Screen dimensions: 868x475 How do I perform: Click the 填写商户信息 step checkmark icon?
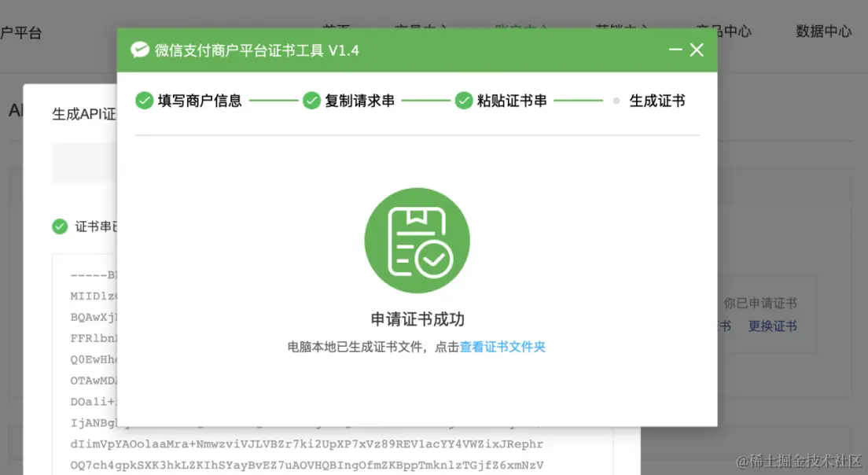tap(144, 101)
